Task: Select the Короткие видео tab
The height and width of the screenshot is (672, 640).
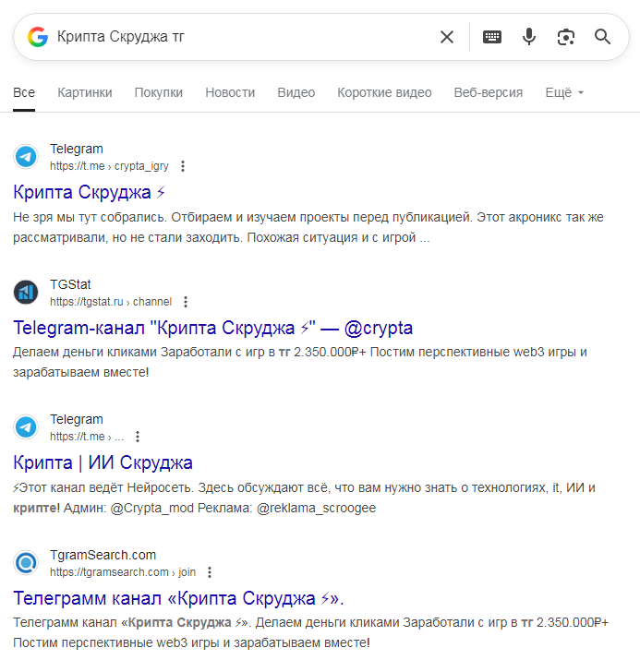Action: (384, 92)
